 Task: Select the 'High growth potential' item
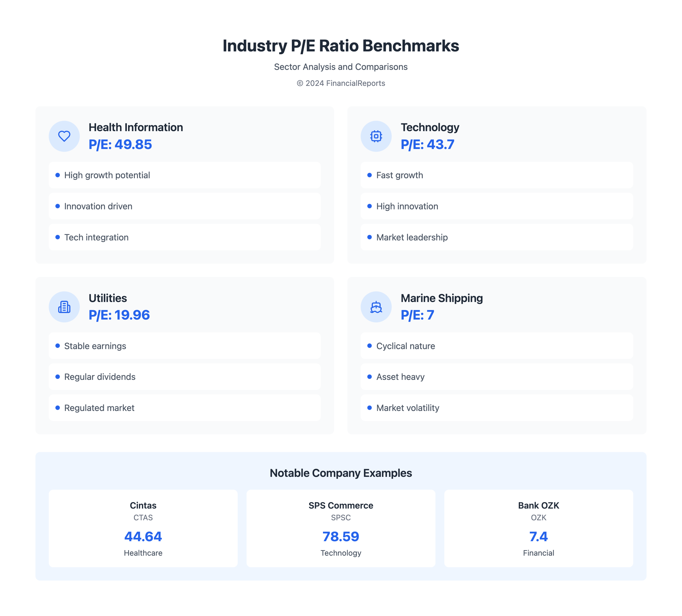click(x=184, y=175)
